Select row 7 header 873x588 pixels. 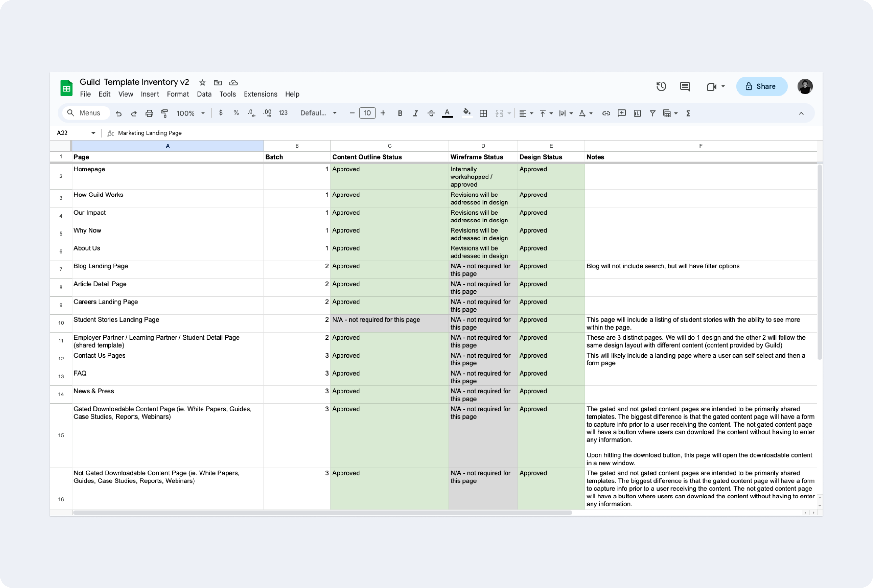click(61, 270)
